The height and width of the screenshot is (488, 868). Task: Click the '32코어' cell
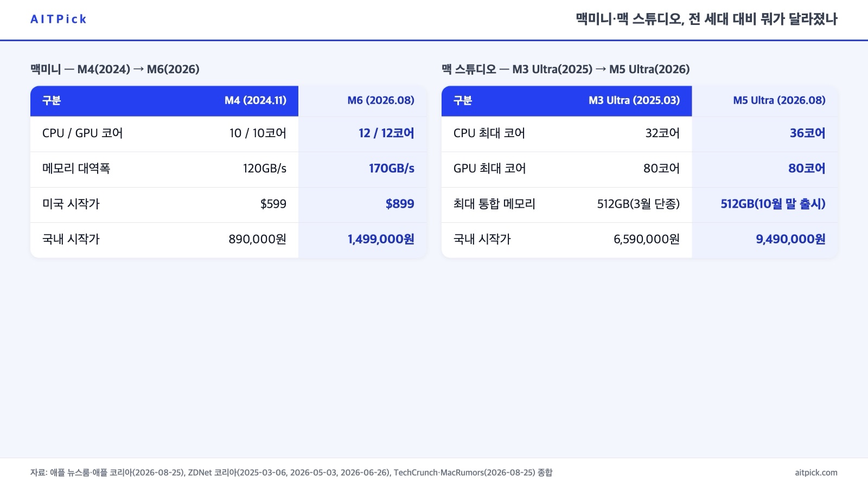point(662,133)
